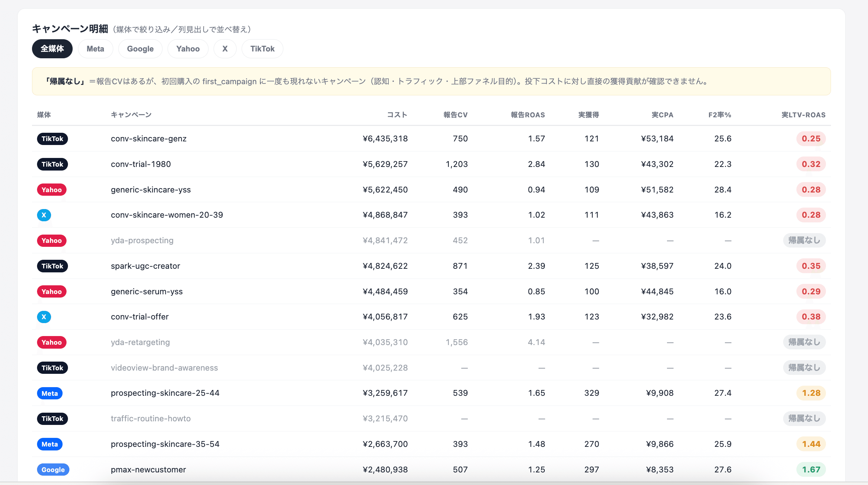868x485 pixels.
Task: Filter campaigns by X chip
Action: 225,49
